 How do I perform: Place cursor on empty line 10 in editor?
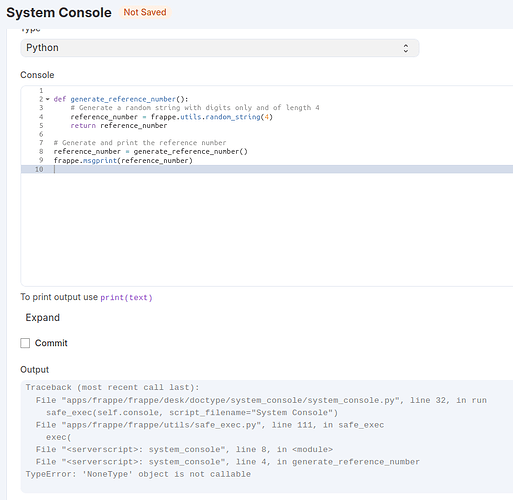267,169
